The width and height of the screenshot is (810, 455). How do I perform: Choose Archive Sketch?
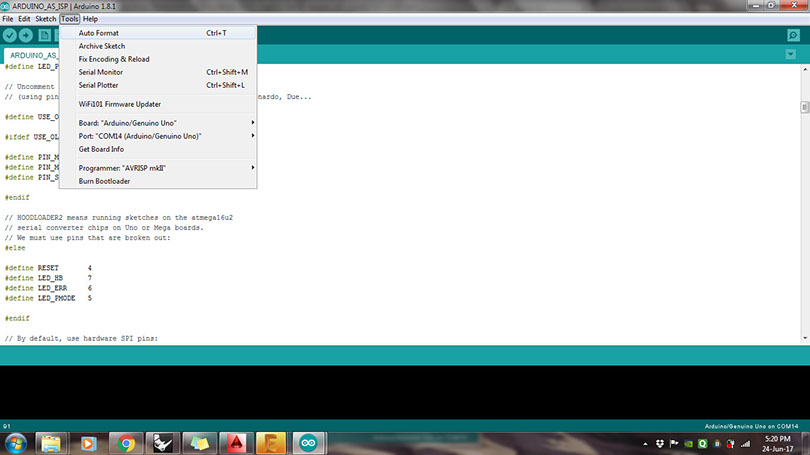[158, 46]
